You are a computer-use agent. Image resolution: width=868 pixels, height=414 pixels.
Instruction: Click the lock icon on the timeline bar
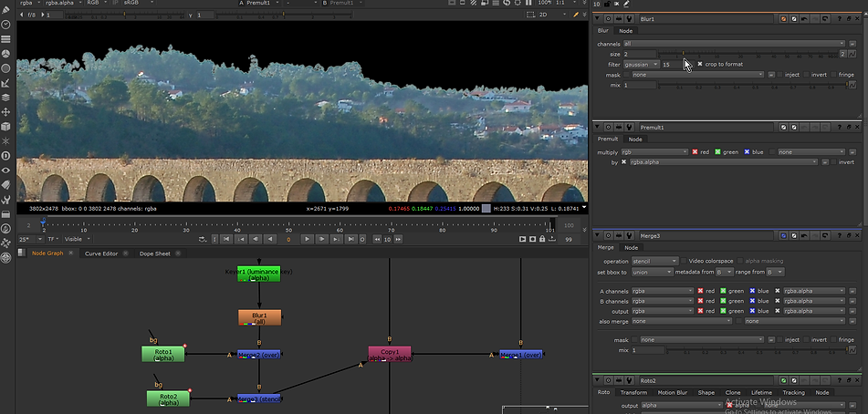click(x=542, y=239)
